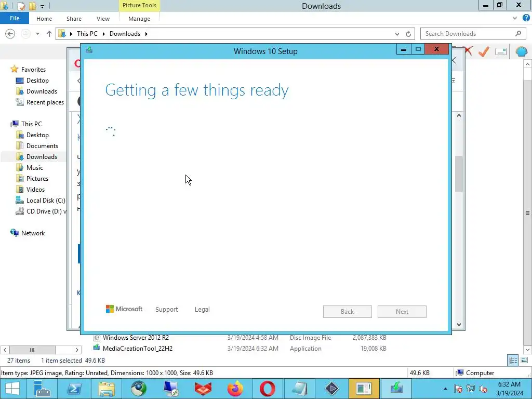Click the Picture Tools contextual tab
This screenshot has height=399, width=532.
coord(139,5)
